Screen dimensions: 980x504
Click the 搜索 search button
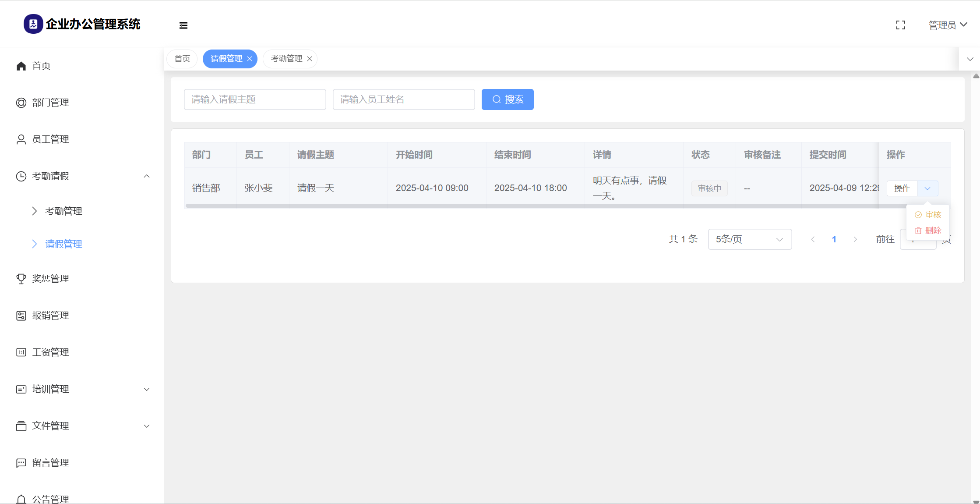[508, 100]
